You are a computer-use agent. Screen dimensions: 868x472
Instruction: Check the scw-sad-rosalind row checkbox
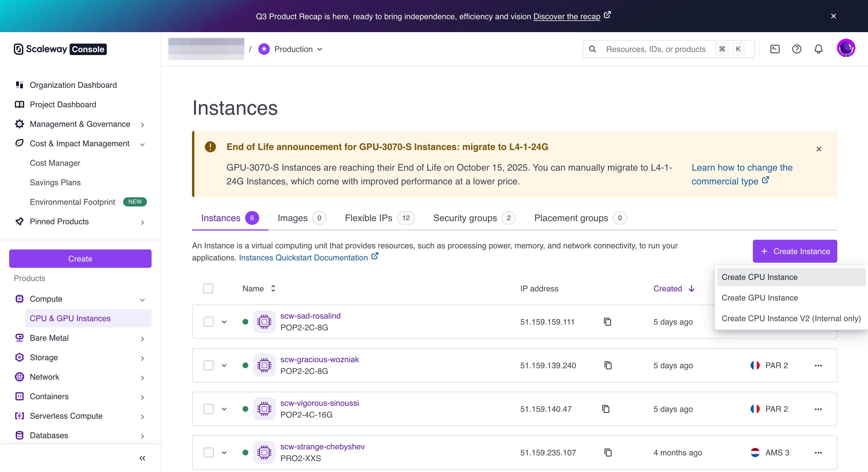209,322
